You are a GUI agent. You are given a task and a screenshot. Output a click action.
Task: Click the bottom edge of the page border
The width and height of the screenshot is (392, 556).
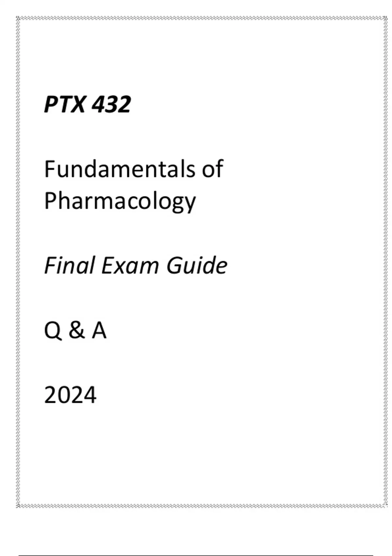pos(202,506)
